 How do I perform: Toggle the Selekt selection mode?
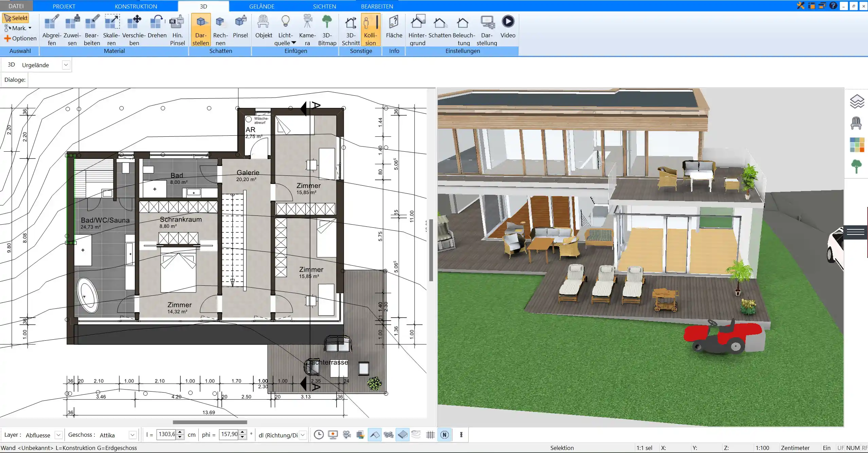16,18
